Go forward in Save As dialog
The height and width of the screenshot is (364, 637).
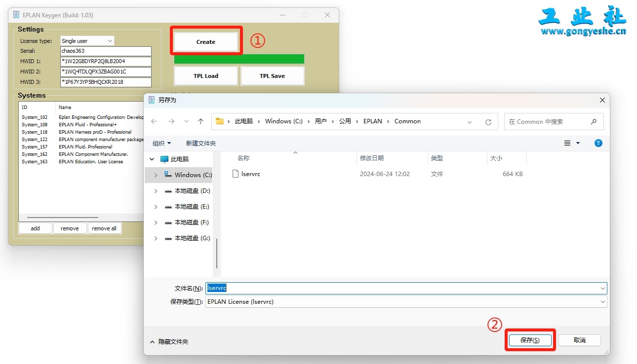tap(171, 121)
